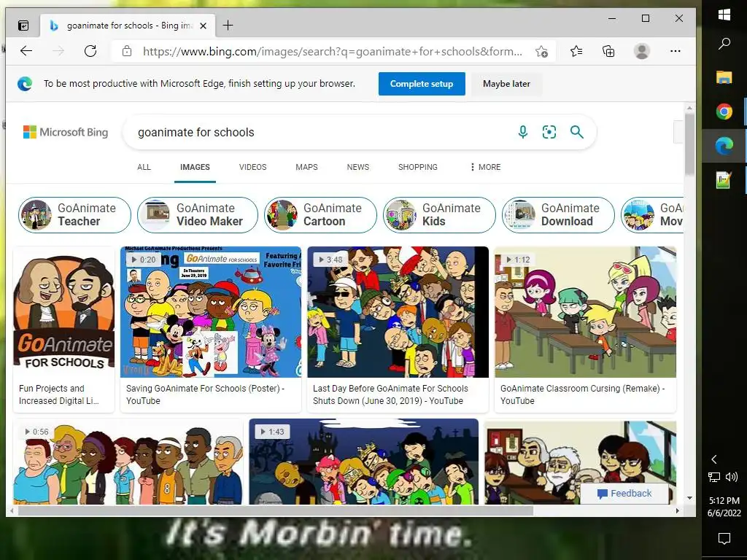
Task: Click the vertical page scrollbar
Action: 689,144
